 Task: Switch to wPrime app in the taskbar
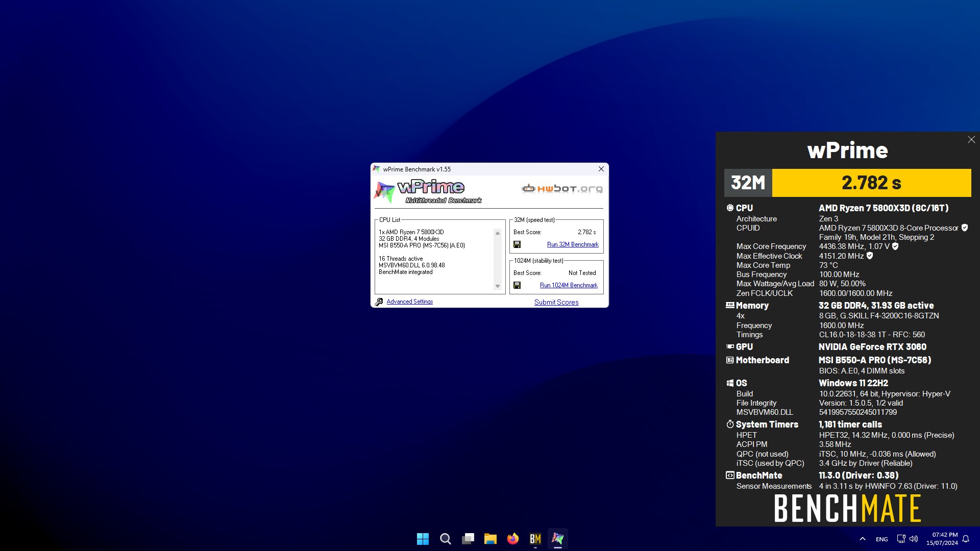[x=557, y=539]
